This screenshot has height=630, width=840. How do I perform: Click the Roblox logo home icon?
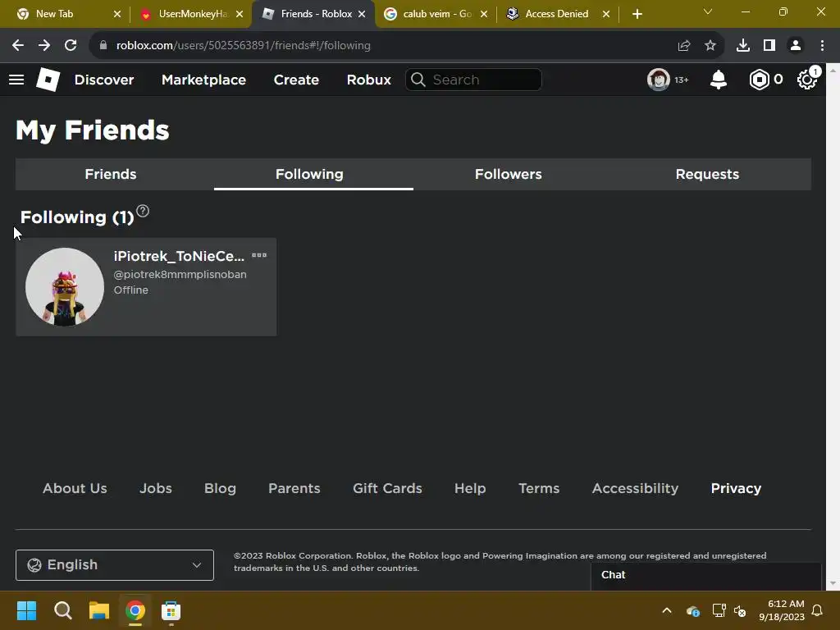(48, 80)
